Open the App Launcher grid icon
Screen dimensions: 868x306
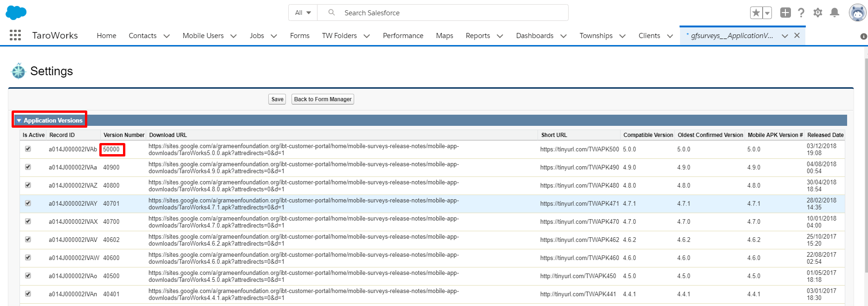15,35
